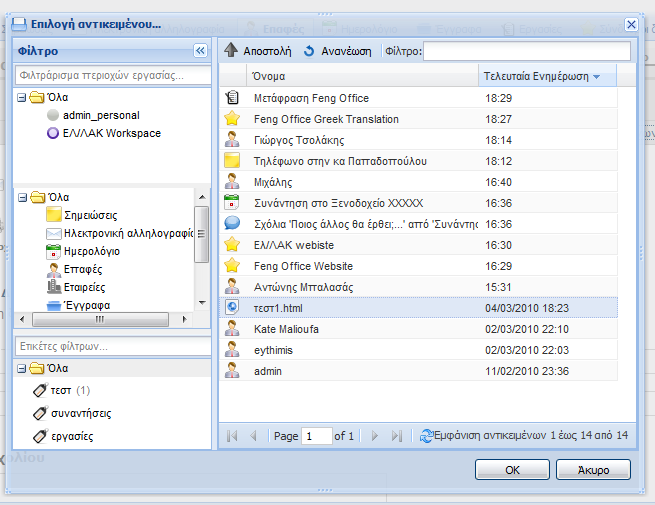Click the web document icon beside τεστ1.html
Screen dimensions: 655x505
(232, 308)
